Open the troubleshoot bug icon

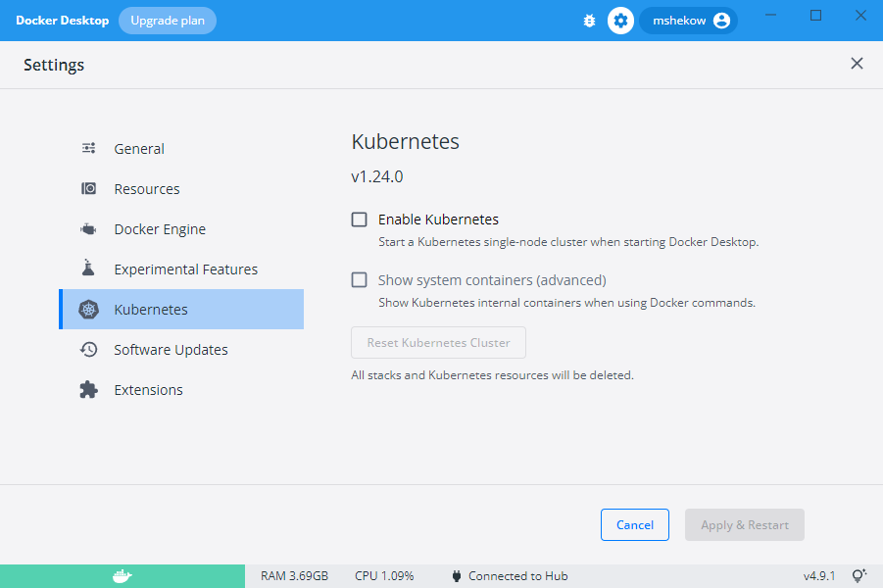pyautogui.click(x=589, y=21)
